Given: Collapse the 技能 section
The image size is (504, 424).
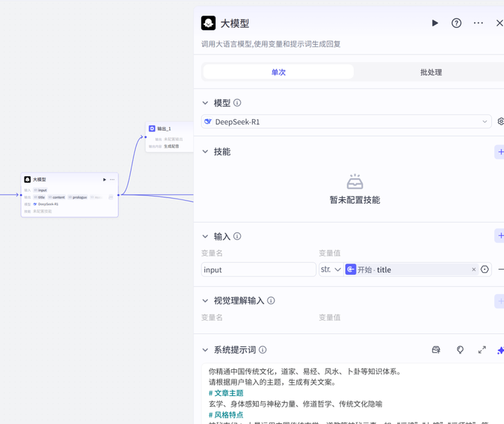Looking at the screenshot, I should (x=205, y=152).
